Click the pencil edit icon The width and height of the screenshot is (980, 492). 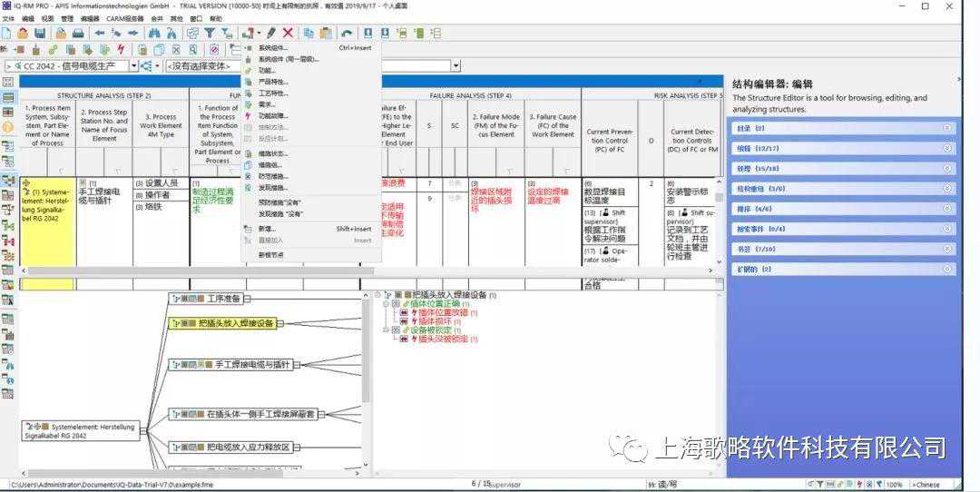(271, 34)
